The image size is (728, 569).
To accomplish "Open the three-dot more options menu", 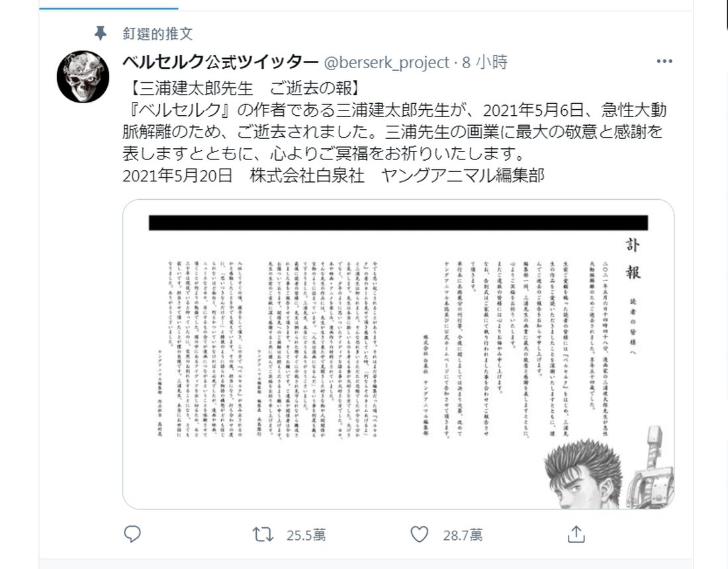I will (664, 62).
